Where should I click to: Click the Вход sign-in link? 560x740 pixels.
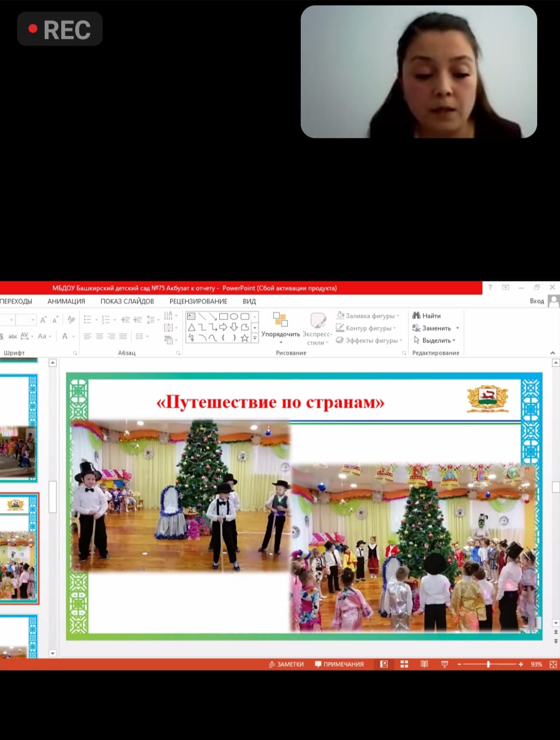coord(537,301)
